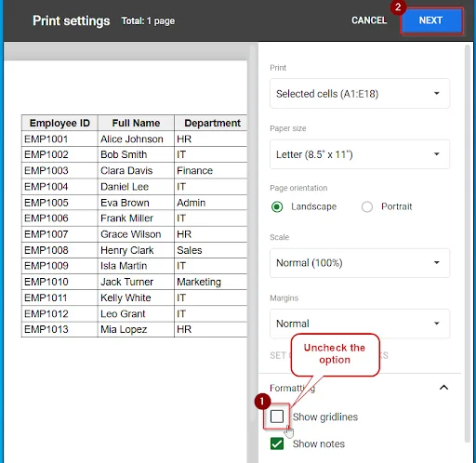Click the NEXT button
The height and width of the screenshot is (463, 476).
point(431,20)
